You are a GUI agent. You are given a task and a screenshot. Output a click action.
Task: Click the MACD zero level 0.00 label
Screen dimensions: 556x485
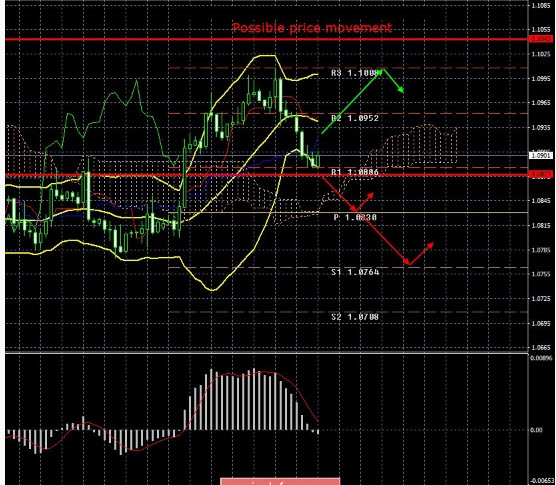(x=536, y=430)
